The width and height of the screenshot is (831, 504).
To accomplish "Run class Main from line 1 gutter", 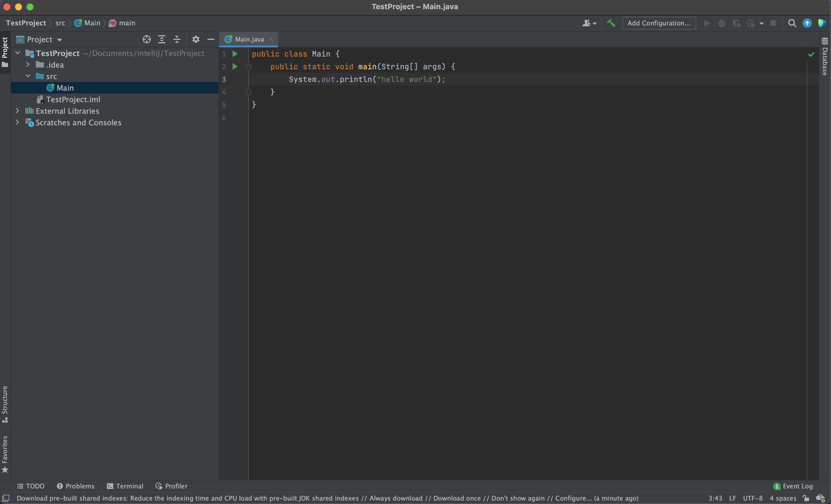I will click(235, 54).
